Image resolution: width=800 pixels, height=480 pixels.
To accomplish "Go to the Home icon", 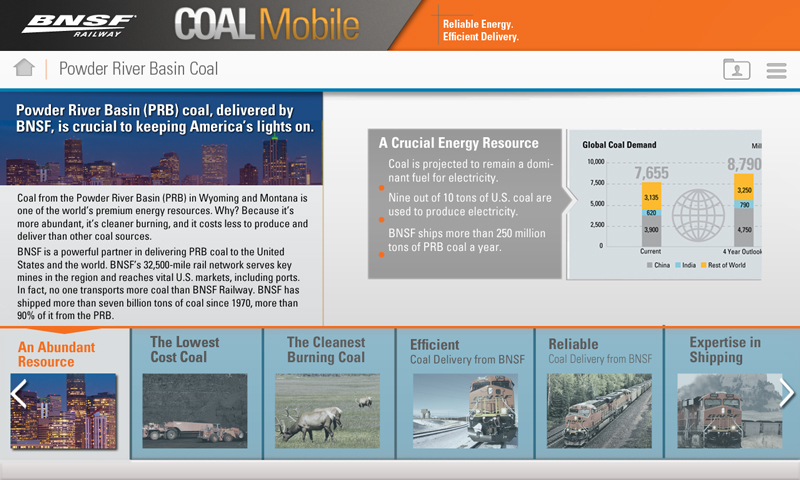I will click(x=24, y=68).
